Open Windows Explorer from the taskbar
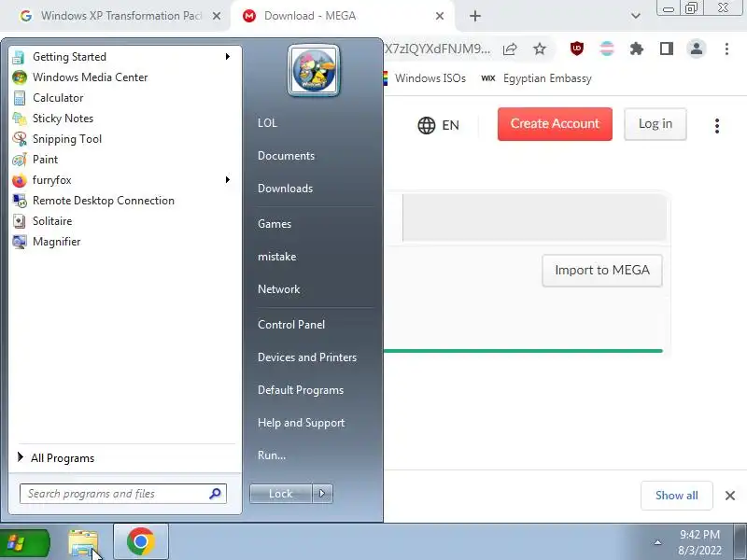747x560 pixels. tap(83, 543)
